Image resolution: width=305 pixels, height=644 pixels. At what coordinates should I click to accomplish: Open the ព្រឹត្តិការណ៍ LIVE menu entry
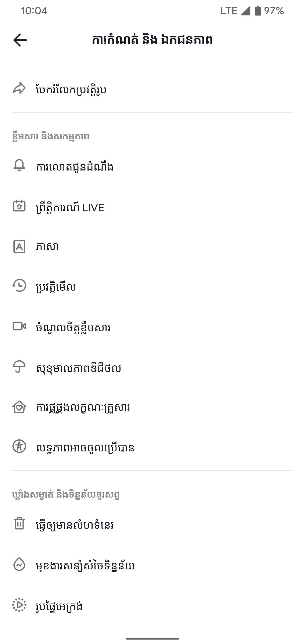(152, 207)
